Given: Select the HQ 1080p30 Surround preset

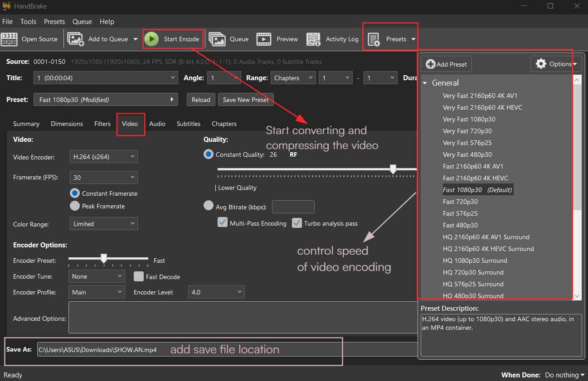Looking at the screenshot, I should coord(475,260).
